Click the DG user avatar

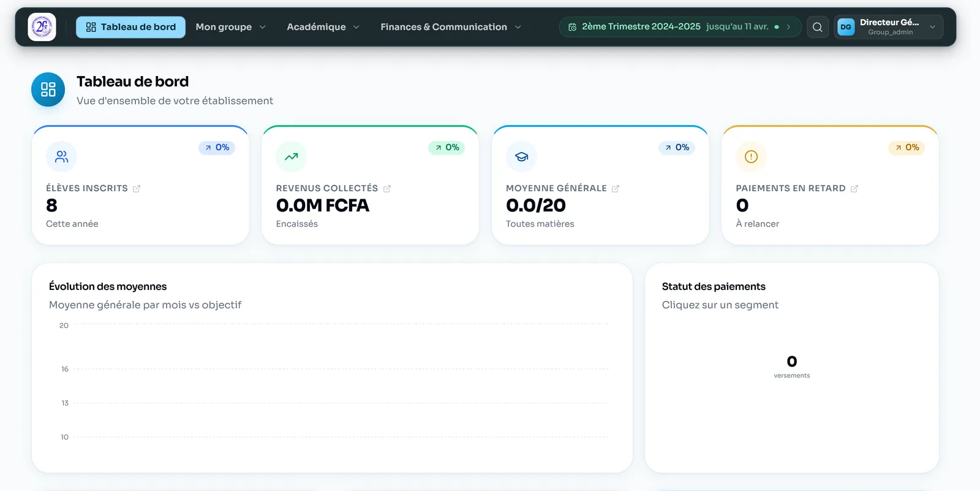pyautogui.click(x=846, y=27)
